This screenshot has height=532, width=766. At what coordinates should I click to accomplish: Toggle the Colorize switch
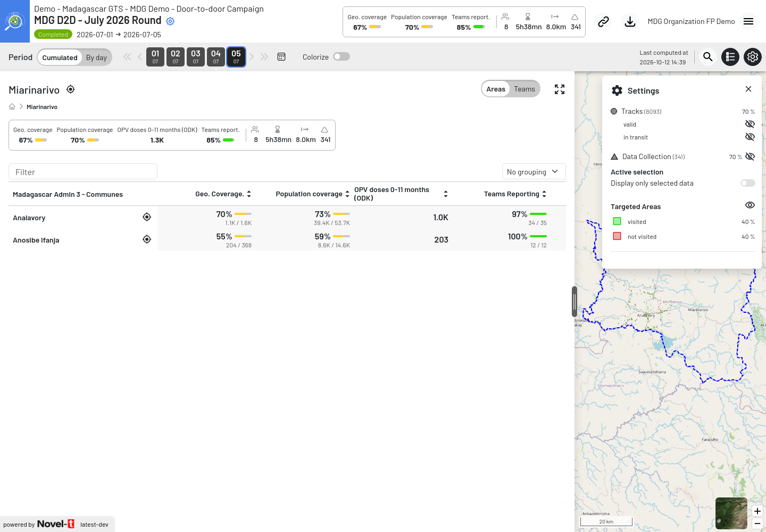(x=342, y=57)
